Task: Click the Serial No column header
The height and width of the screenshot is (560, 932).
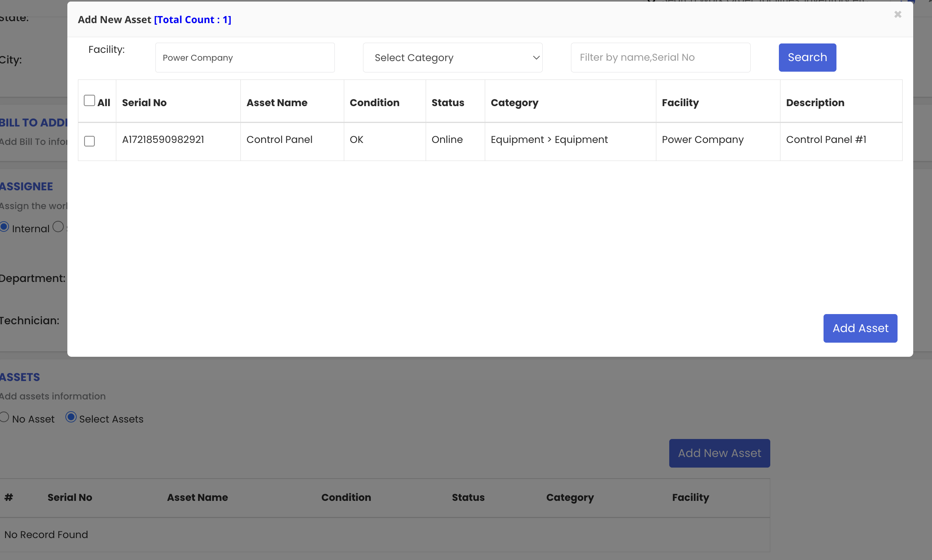Action: (144, 103)
